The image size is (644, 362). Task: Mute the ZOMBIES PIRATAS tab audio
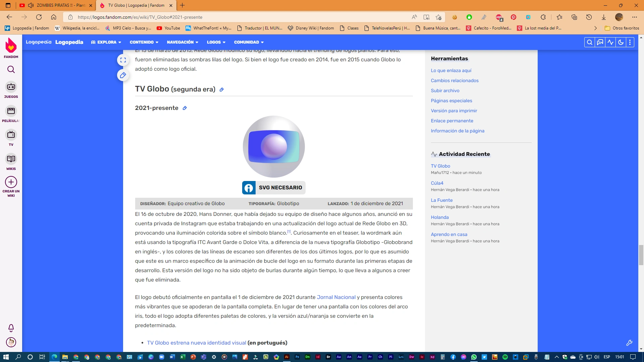coord(31,5)
